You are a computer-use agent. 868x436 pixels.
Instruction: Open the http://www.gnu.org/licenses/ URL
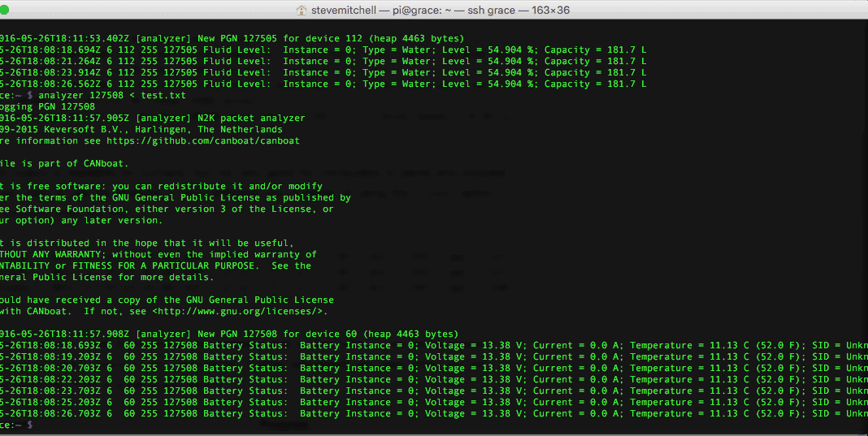[x=241, y=311]
